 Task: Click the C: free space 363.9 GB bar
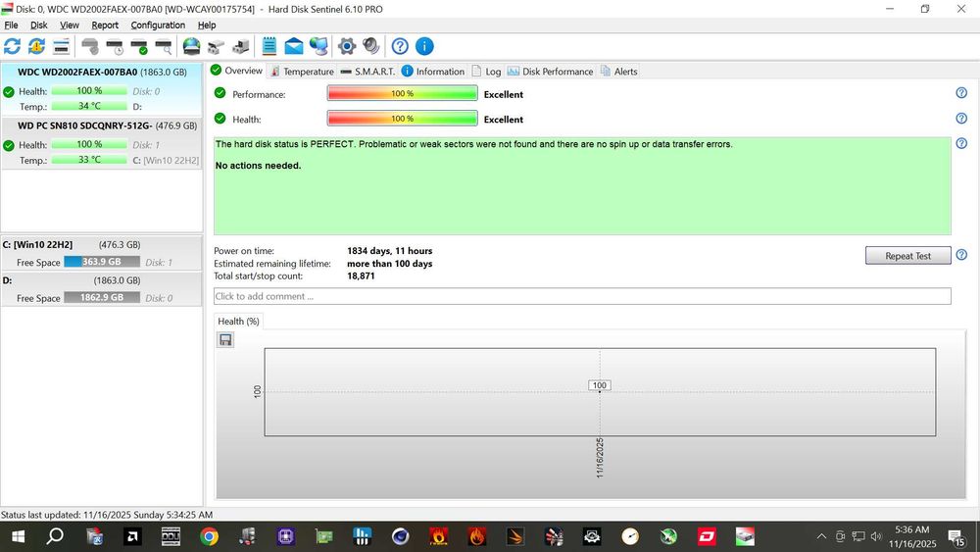tap(102, 262)
